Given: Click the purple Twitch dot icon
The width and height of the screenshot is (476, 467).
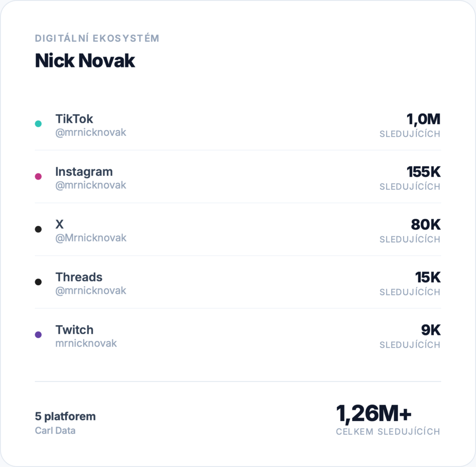Looking at the screenshot, I should tap(38, 334).
